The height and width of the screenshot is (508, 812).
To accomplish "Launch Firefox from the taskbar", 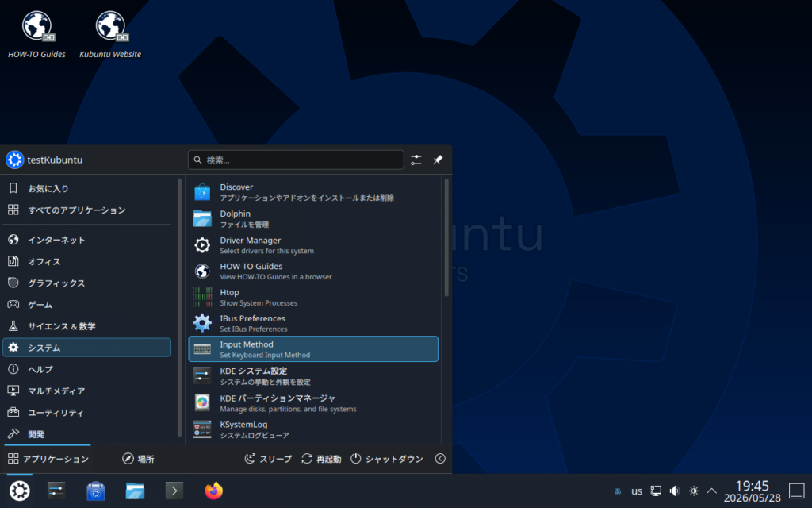I will pyautogui.click(x=214, y=491).
